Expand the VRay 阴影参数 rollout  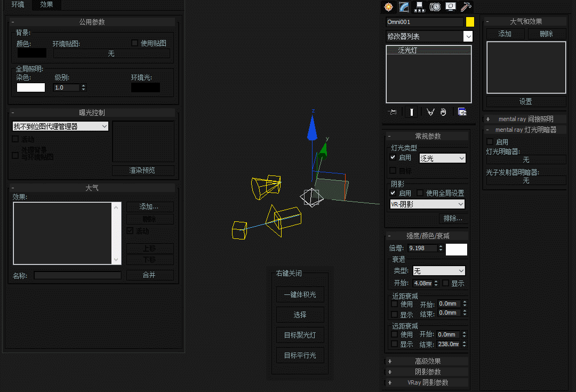(x=428, y=382)
